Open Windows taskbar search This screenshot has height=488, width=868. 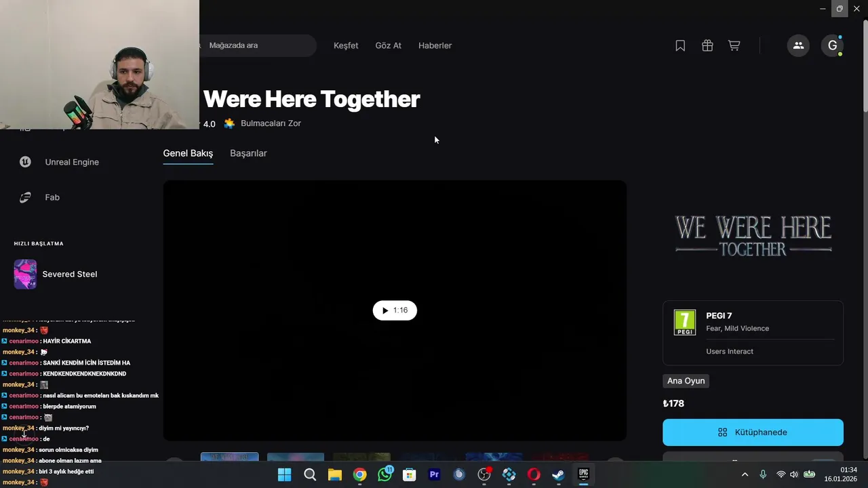(x=310, y=474)
